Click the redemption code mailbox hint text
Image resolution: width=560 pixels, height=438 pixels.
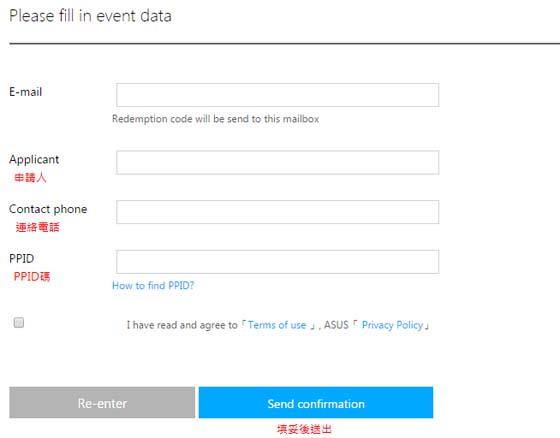point(215,119)
